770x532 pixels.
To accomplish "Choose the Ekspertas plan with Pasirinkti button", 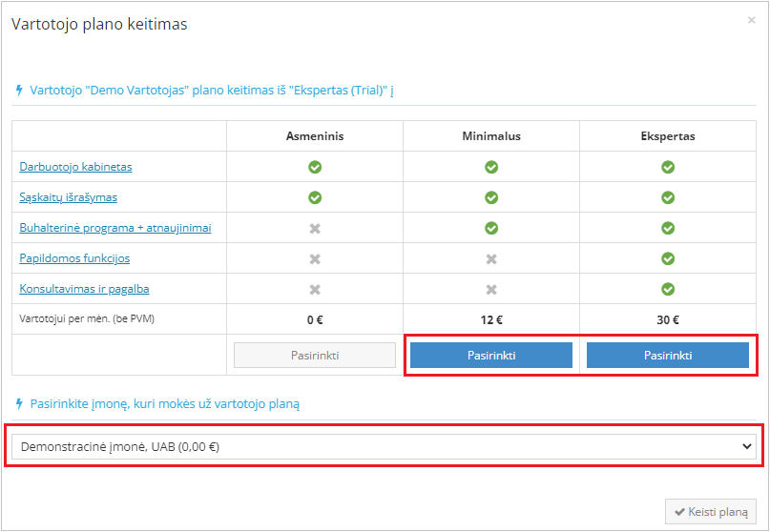I will (x=668, y=356).
